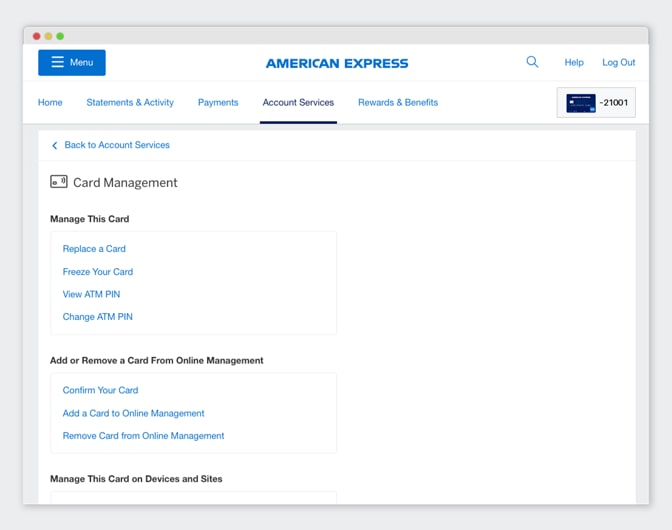Click the yellow minimize window button
The image size is (672, 530).
(x=48, y=36)
